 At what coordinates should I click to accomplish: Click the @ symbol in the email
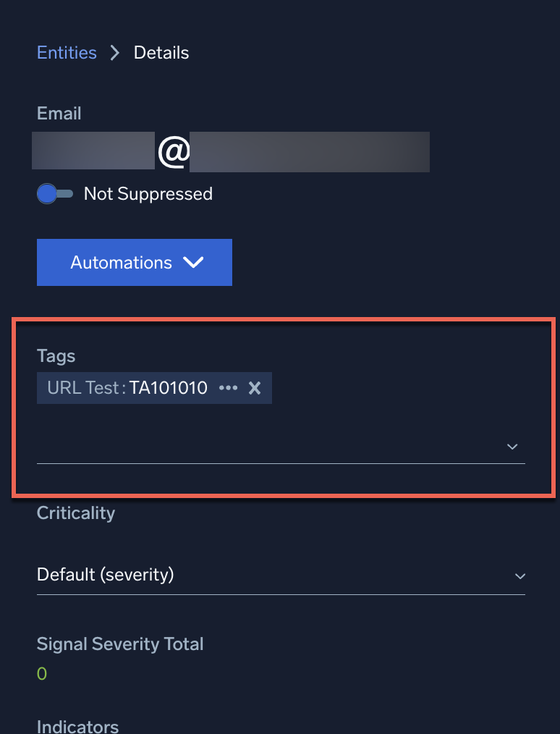(173, 152)
